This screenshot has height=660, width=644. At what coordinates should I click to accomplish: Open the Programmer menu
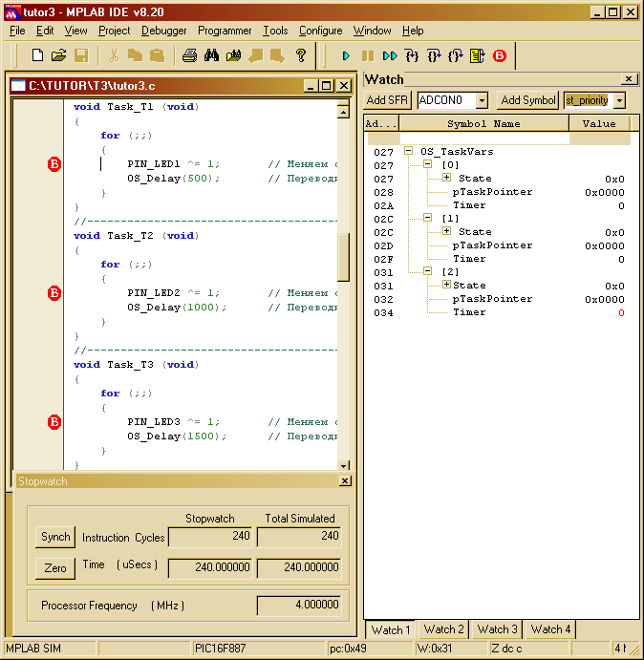[x=225, y=31]
